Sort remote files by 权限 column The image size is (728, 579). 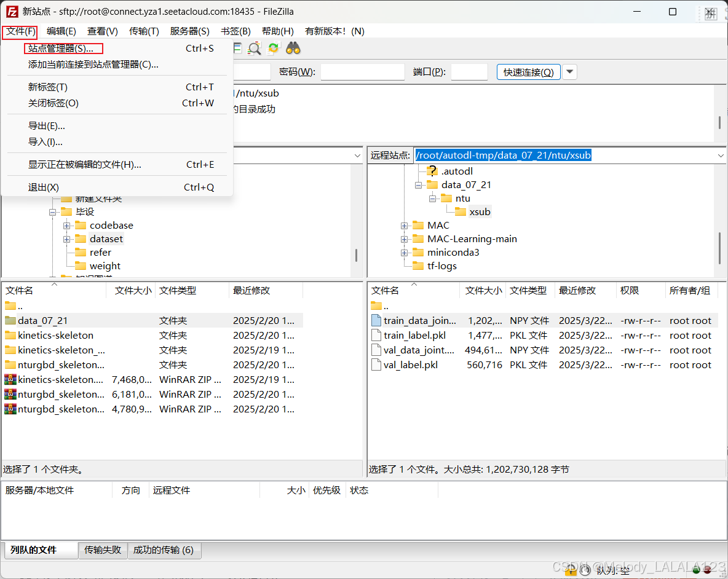tap(640, 291)
